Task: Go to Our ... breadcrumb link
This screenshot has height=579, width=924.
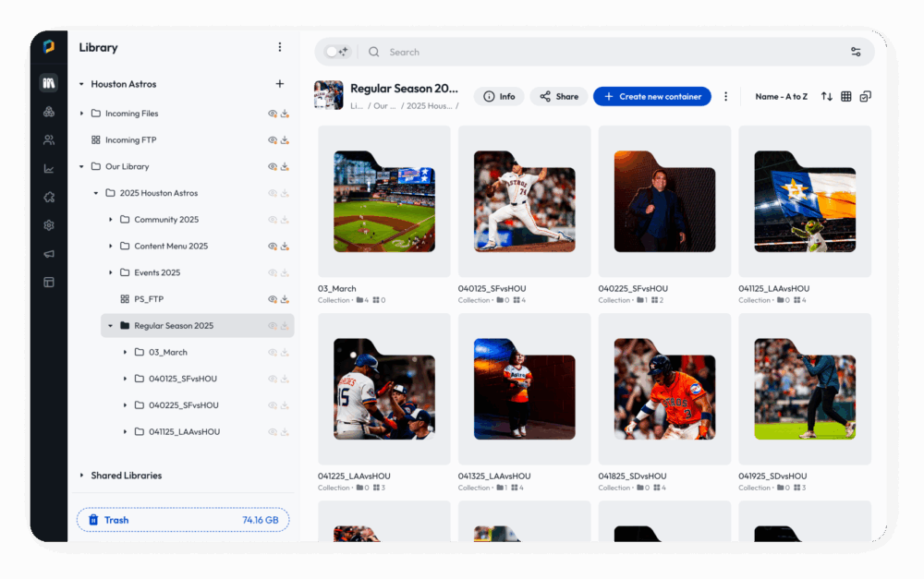Action: tap(384, 106)
